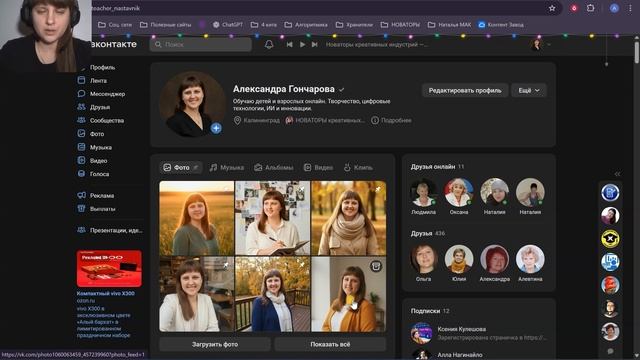Add a story using the plus on avatar
Screen dimensions: 640x360
click(x=216, y=128)
